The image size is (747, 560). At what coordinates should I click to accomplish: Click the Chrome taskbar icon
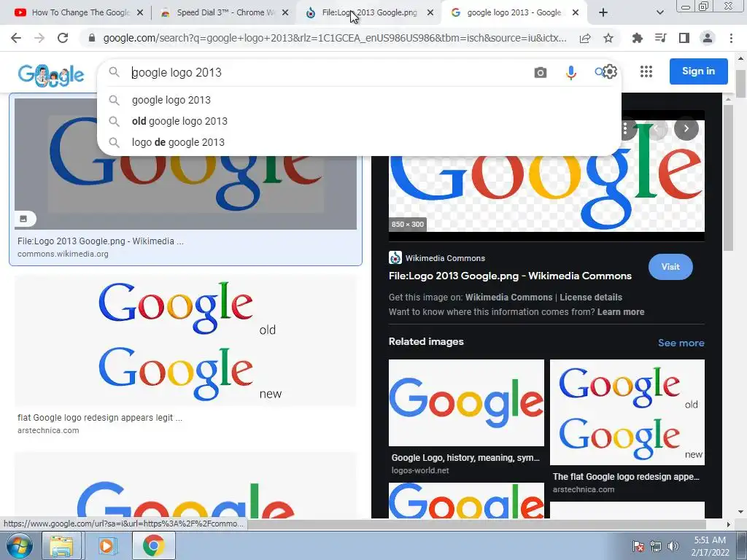tap(153, 545)
